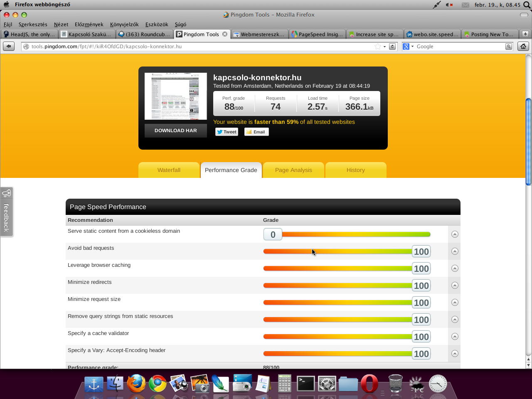Image resolution: width=532 pixels, height=399 pixels.
Task: Open the Firefox home page icon
Action: (x=523, y=46)
